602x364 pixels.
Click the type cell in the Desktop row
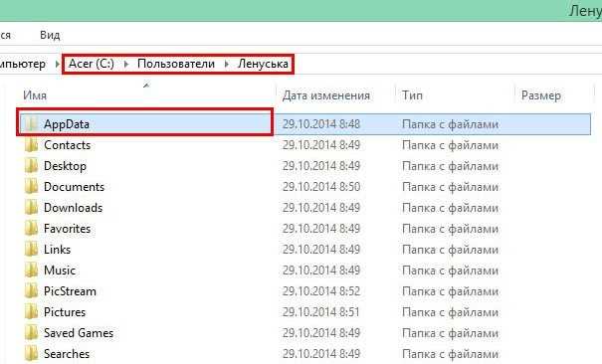click(450, 166)
